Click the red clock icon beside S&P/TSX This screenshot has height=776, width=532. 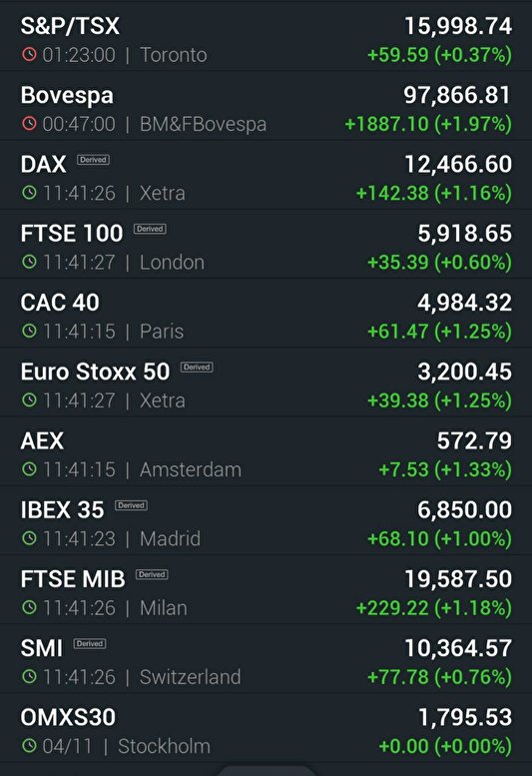tap(29, 55)
